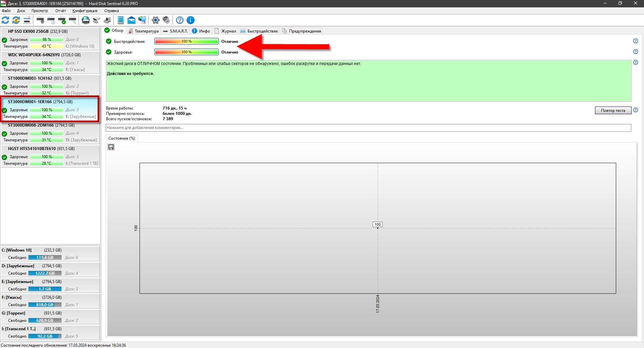Open the Файл menu
Screen dimensions: 644x348
[6, 11]
